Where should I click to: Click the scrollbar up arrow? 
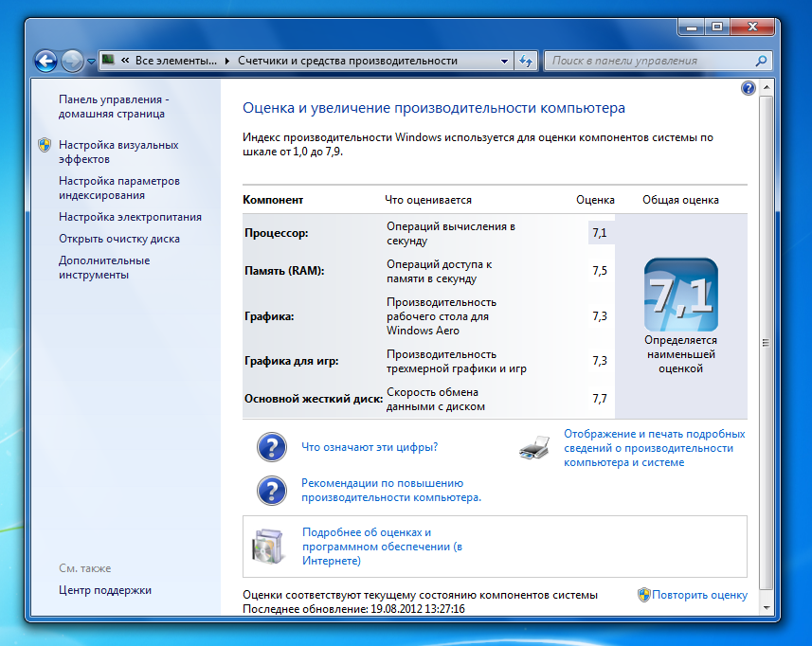pos(767,87)
